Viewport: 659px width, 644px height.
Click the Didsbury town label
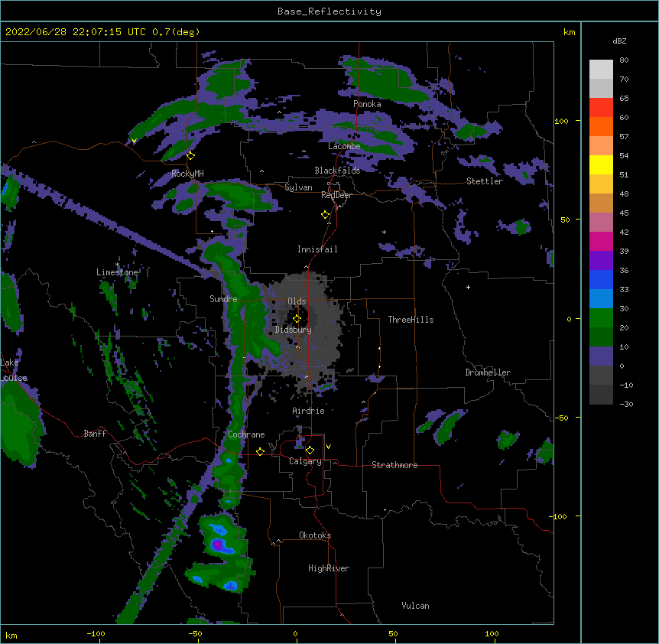293,330
